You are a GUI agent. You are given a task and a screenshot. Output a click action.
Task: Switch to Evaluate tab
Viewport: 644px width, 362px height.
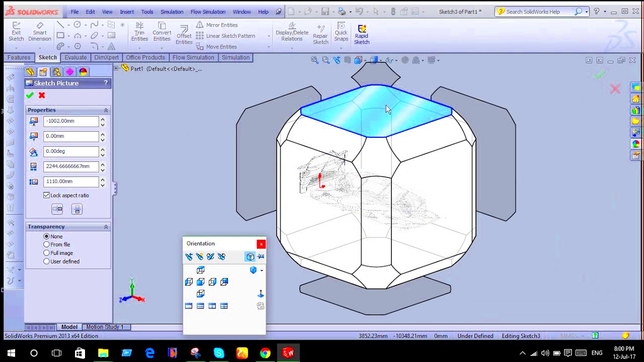tap(75, 57)
